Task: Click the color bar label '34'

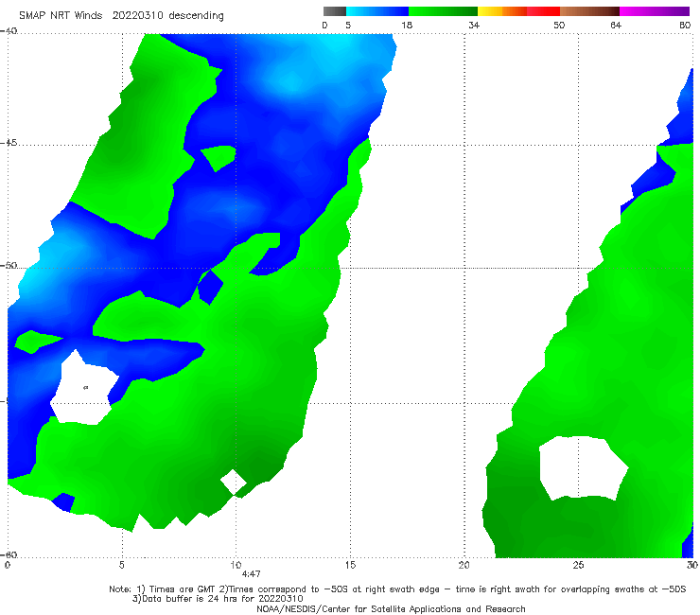Action: 474,26
